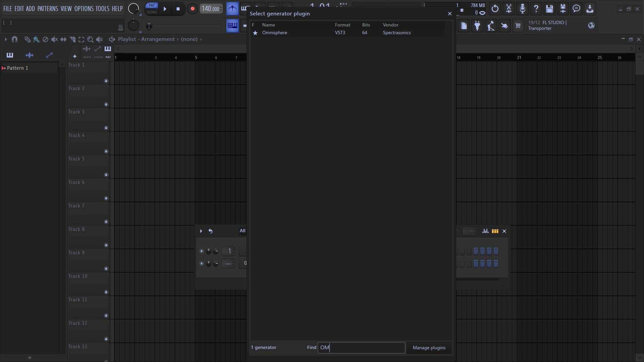
Task: Click the render audio file icon
Action: (563, 9)
